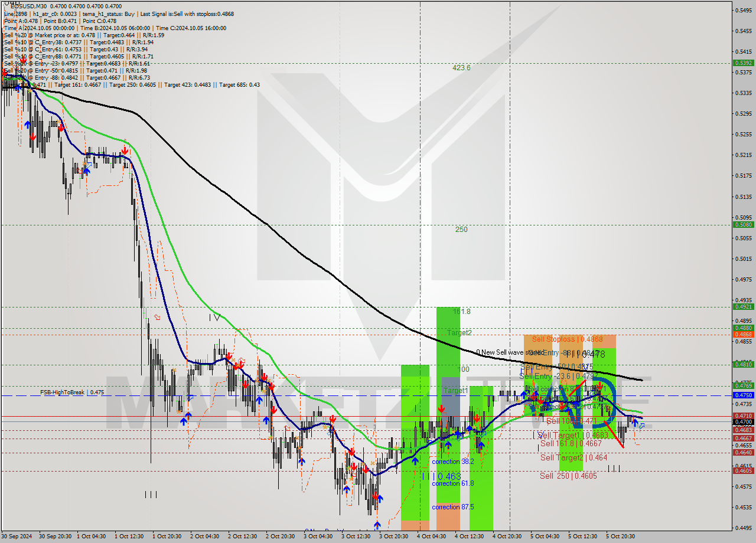This screenshot has height=543, width=756.
Task: Click the green 0.4810 price tag
Action: tap(743, 364)
